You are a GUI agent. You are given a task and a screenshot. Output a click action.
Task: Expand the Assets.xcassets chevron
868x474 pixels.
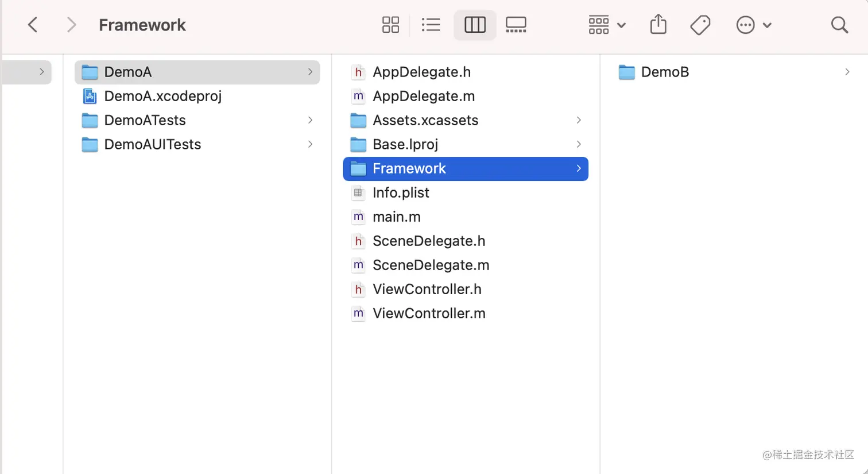(x=579, y=120)
